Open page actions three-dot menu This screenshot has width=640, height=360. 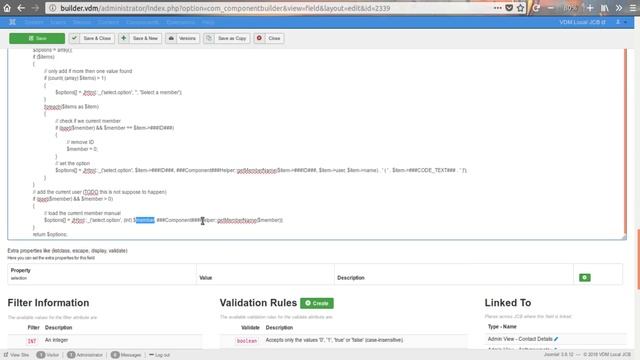497,8
